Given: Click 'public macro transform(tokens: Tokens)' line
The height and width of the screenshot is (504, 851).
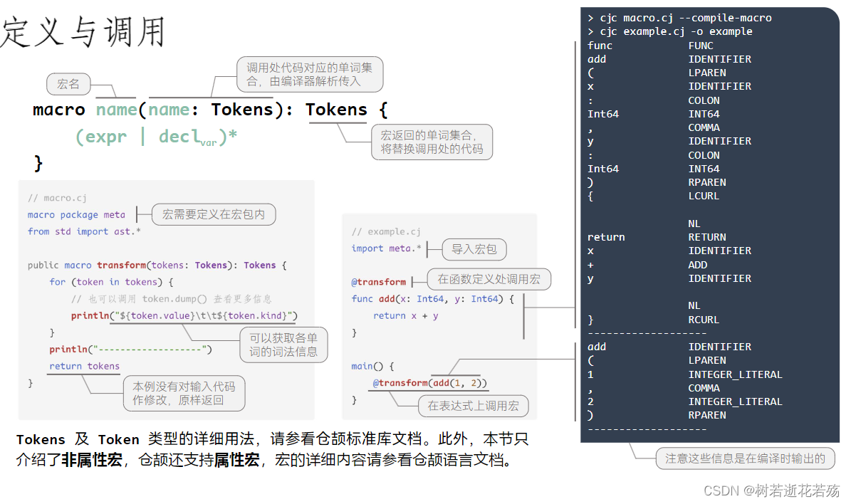Looking at the screenshot, I should point(157,266).
